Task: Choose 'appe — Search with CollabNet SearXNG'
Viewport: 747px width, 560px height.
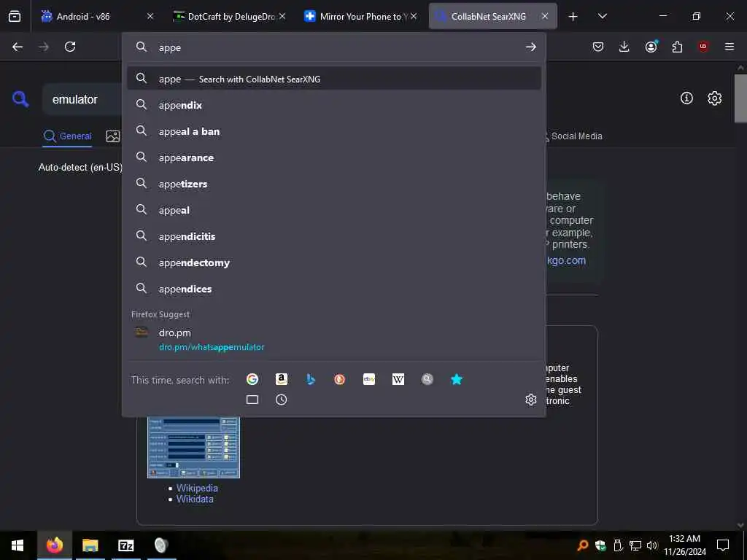Action: [x=334, y=79]
